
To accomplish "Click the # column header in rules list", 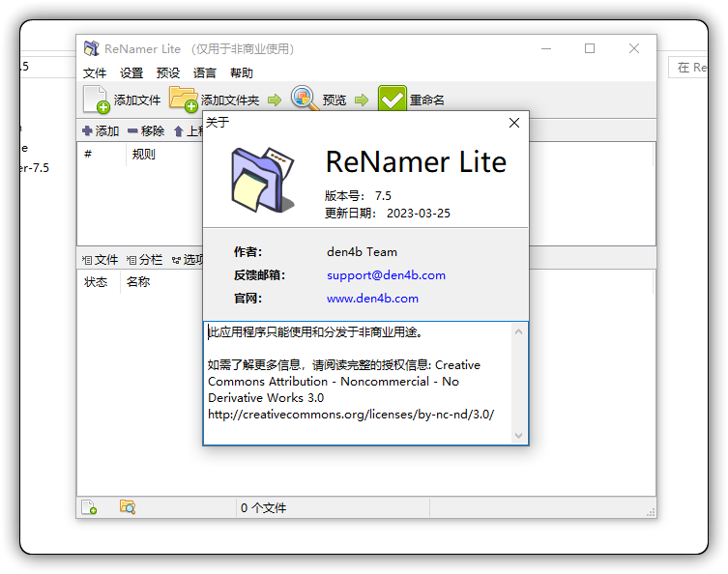I will coord(88,154).
